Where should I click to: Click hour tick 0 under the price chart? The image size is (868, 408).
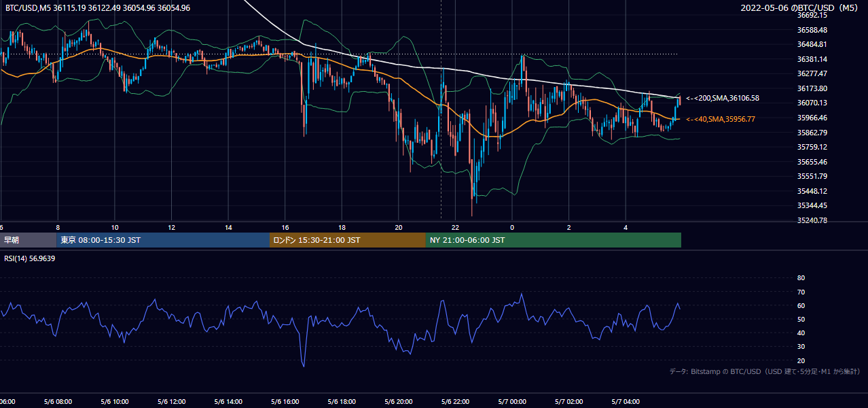512,227
